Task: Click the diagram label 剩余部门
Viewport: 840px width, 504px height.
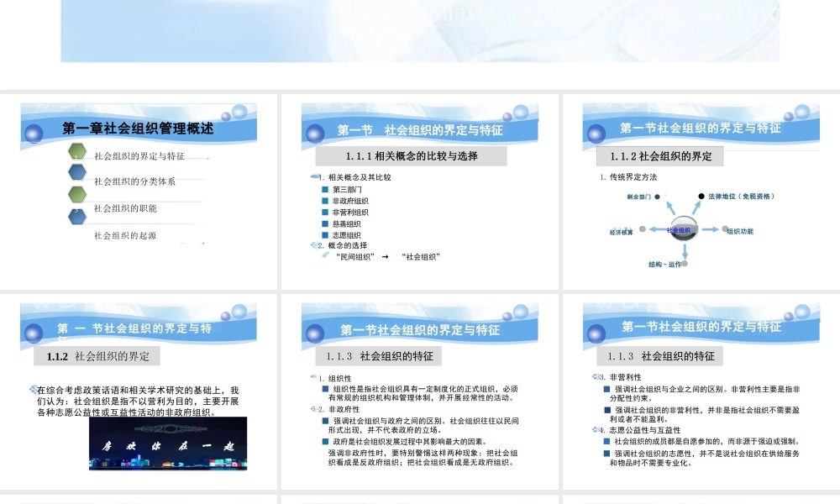Action: pos(638,197)
